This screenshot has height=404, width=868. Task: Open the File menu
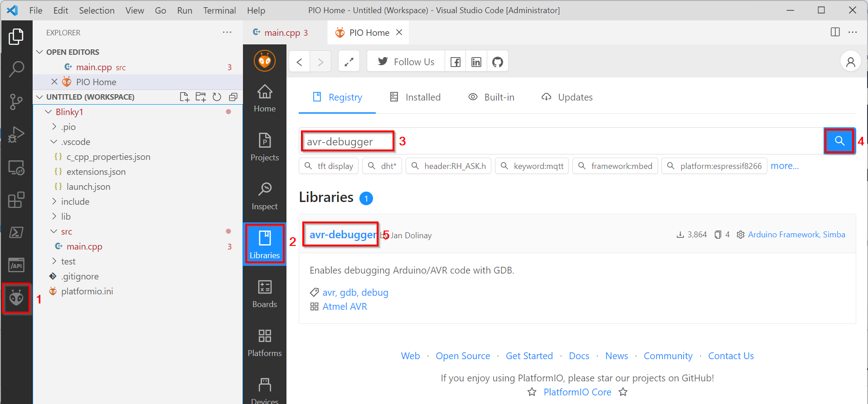[x=36, y=10]
